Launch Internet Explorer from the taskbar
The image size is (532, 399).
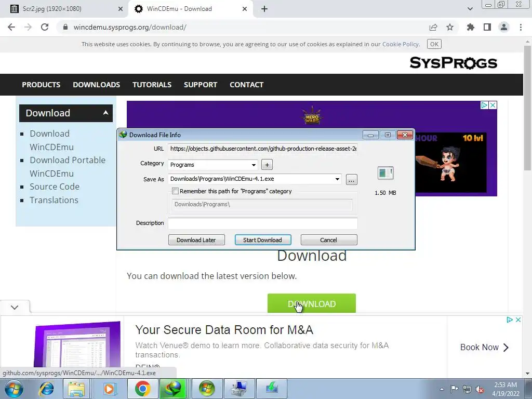tap(46, 389)
